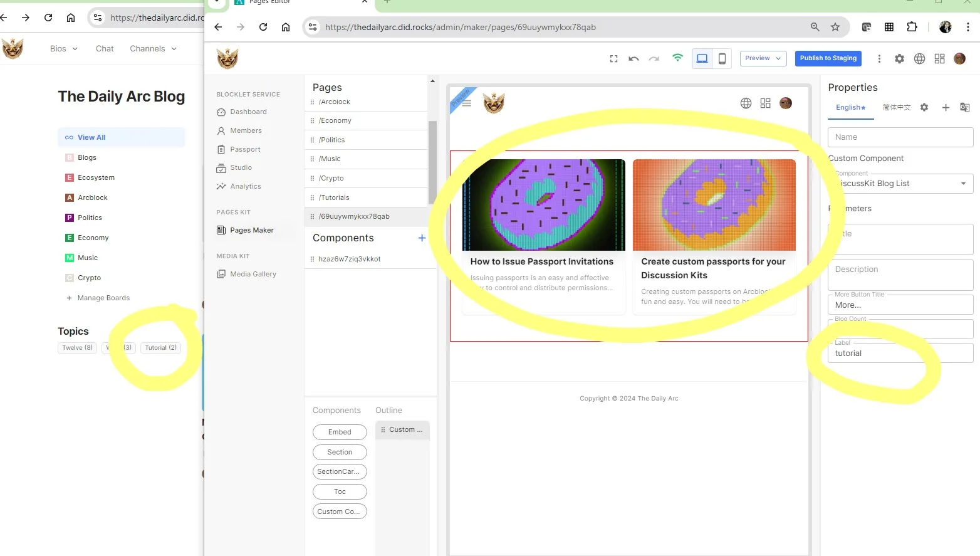Click the Toc component button
Image resolution: width=980 pixels, height=556 pixels.
click(340, 492)
